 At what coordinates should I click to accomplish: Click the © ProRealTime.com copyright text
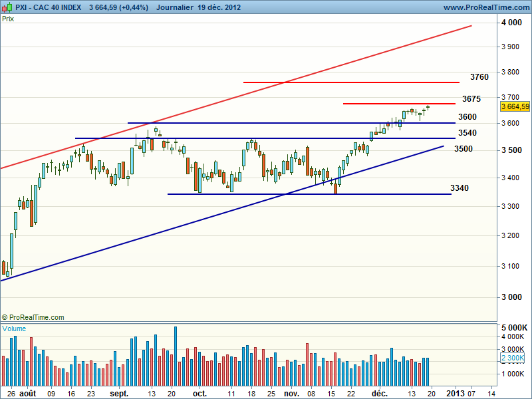click(x=33, y=317)
